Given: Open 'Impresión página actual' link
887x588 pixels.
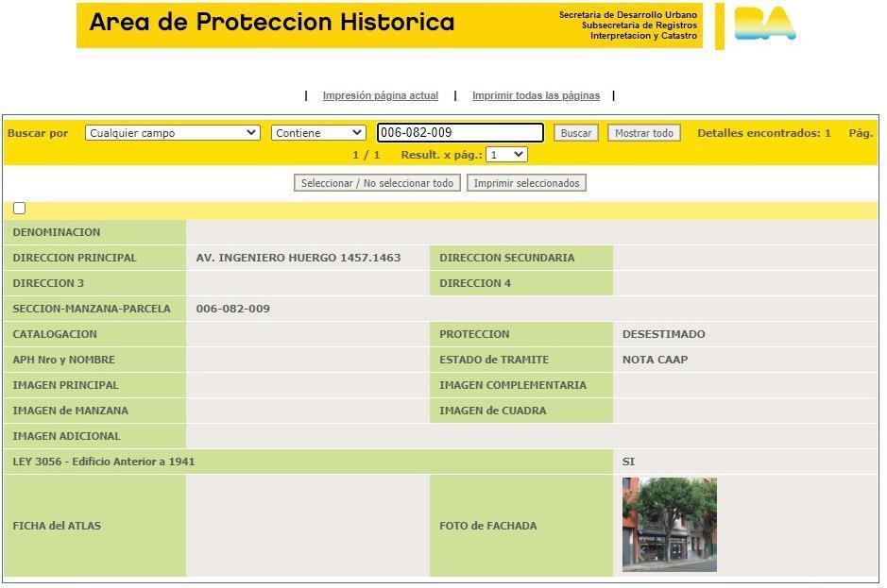Looking at the screenshot, I should [380, 95].
